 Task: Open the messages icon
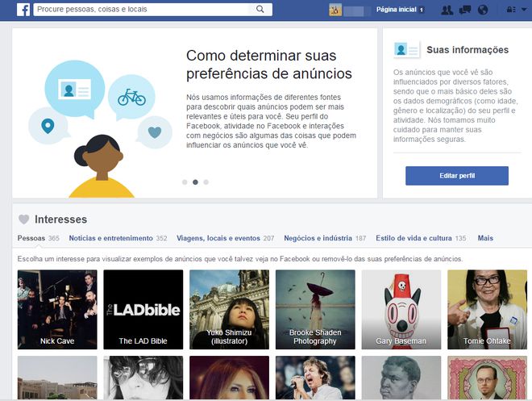pos(465,10)
